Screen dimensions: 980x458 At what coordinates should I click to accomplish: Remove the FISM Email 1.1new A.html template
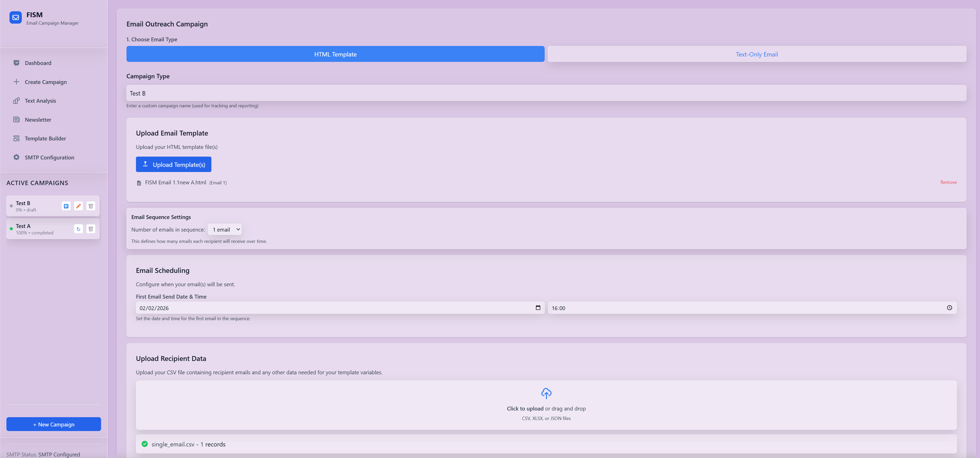tap(948, 182)
